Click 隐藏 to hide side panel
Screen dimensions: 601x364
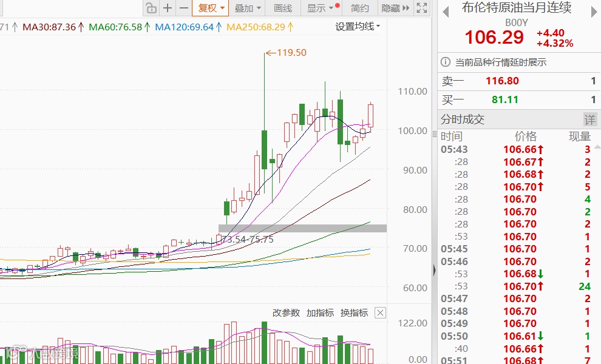pos(396,8)
